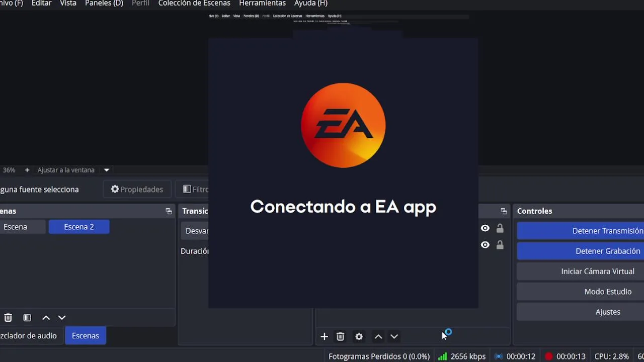The image size is (644, 362).
Task: Open the Ayuda (H) menu
Action: point(310,4)
